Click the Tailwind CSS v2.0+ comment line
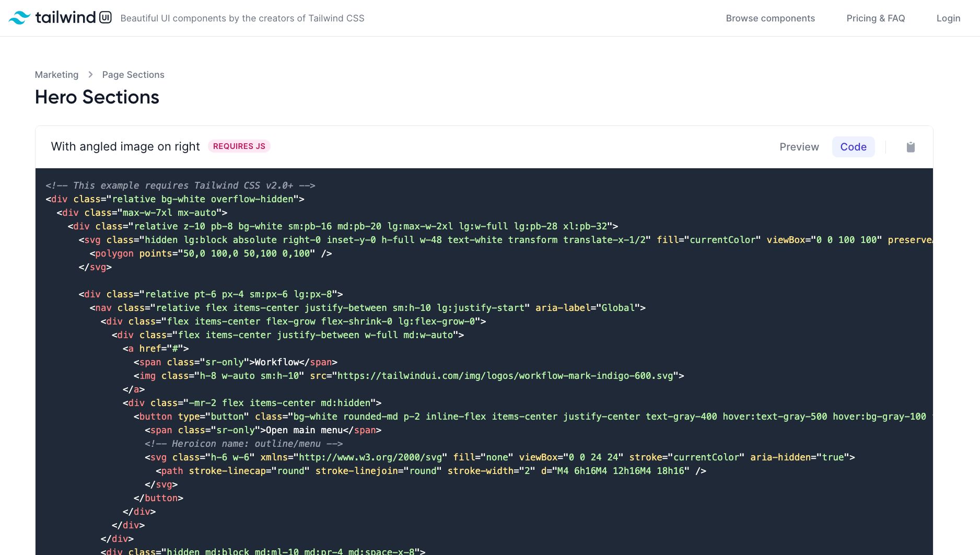Viewport: 980px width, 555px height. pos(180,186)
